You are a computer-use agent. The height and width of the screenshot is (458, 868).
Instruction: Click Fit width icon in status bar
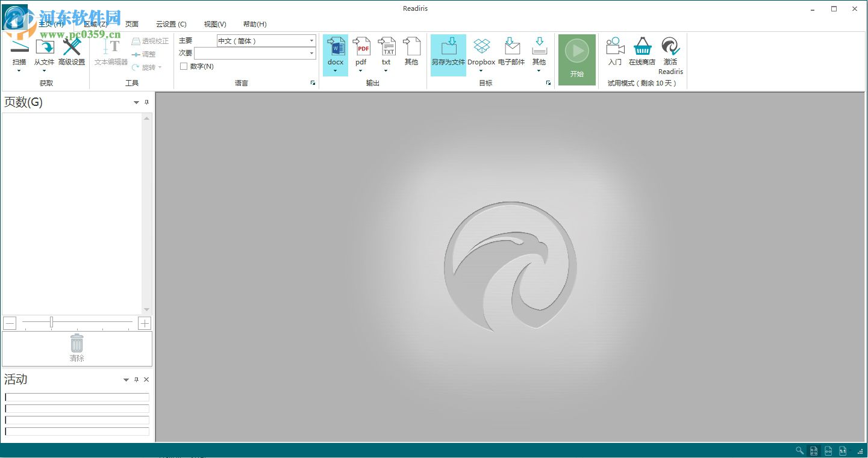coord(828,450)
